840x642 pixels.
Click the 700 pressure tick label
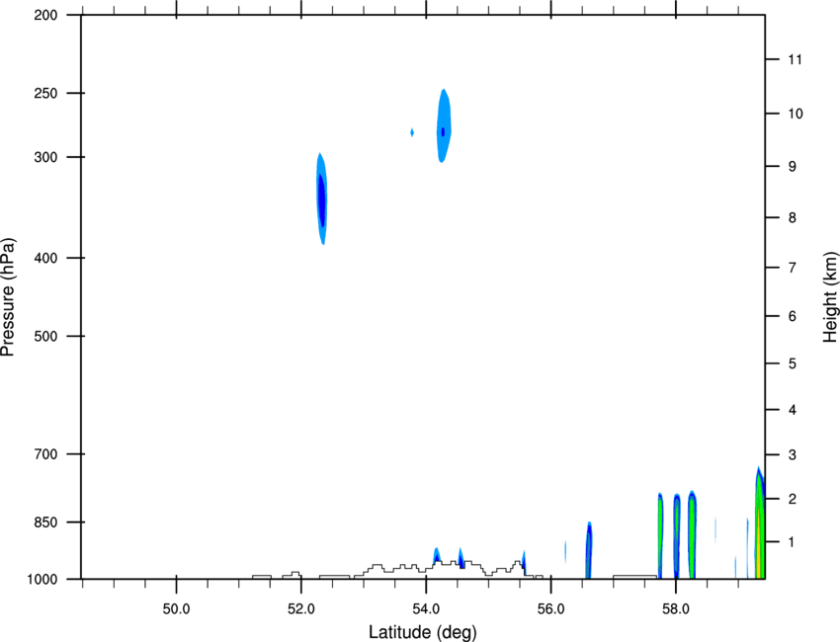tap(45, 454)
